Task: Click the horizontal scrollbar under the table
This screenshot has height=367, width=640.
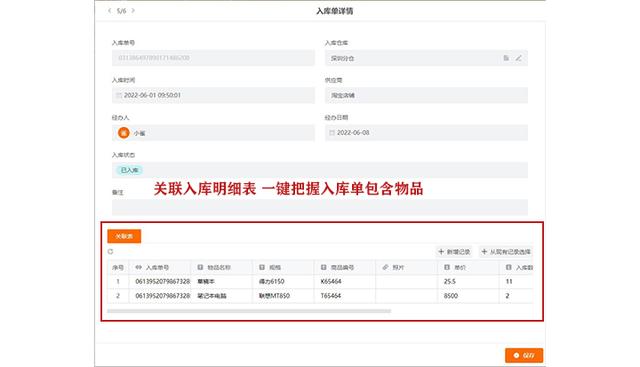Action: pos(249,311)
